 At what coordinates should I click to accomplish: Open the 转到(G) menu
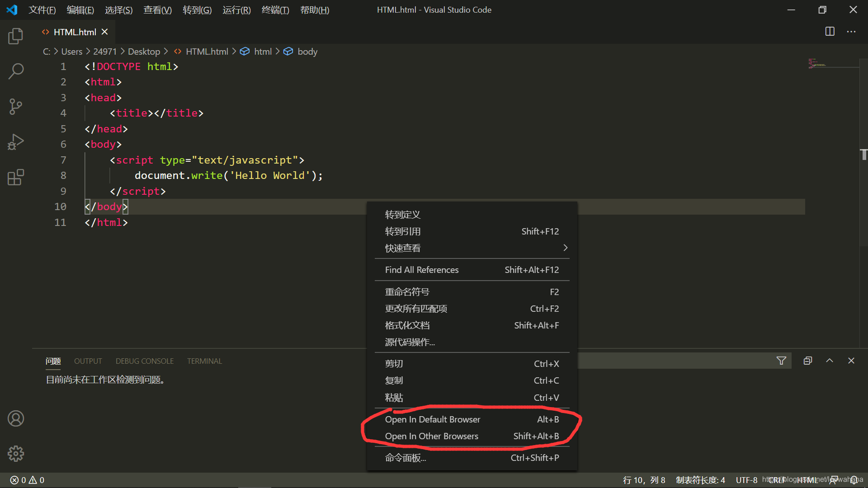pyautogui.click(x=197, y=10)
